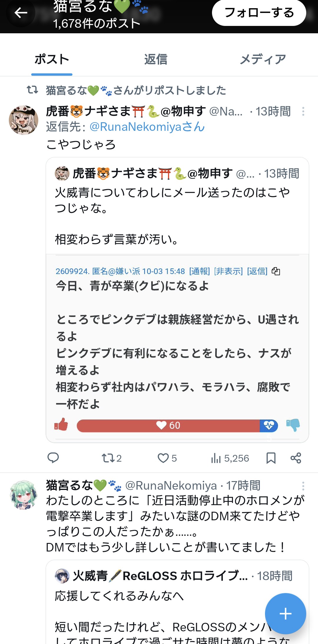Open @RunaNekomiya reply-to mention link
Screen dimensions: 318x644
147,127
